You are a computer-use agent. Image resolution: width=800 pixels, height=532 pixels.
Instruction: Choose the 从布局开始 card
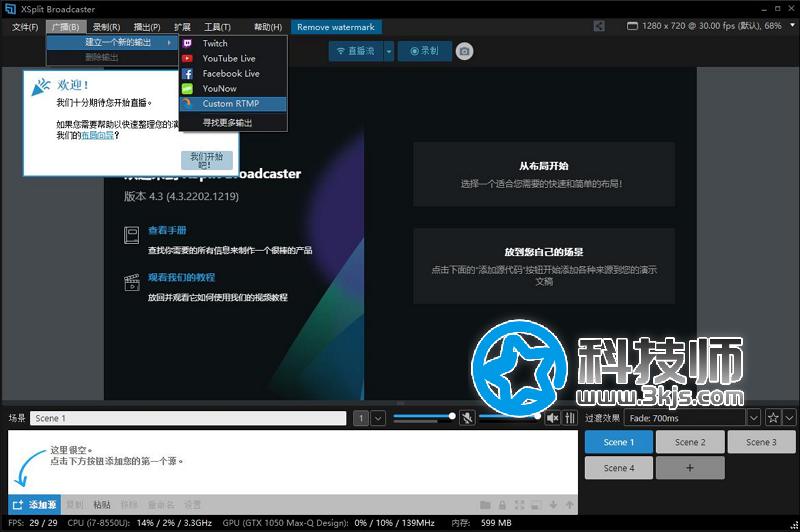tap(544, 174)
